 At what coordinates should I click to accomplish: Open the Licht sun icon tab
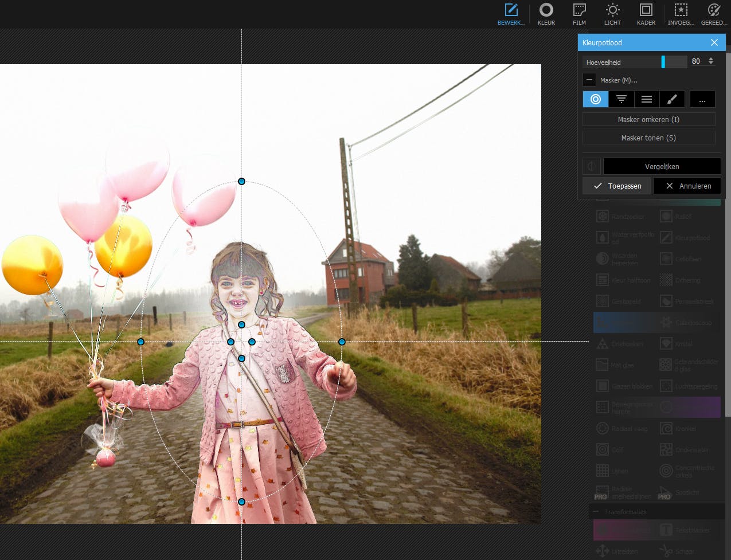click(612, 14)
